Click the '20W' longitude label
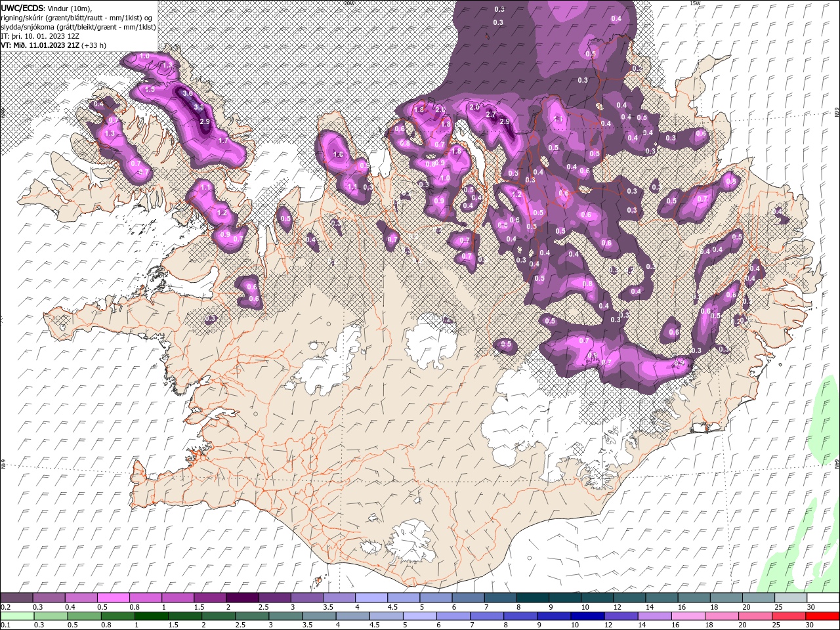The height and width of the screenshot is (630, 840). (349, 3)
